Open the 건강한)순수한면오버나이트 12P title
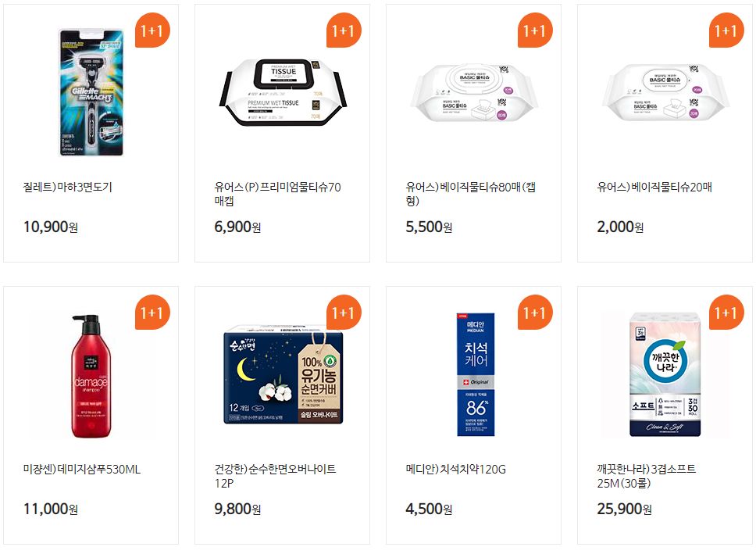 click(x=276, y=476)
